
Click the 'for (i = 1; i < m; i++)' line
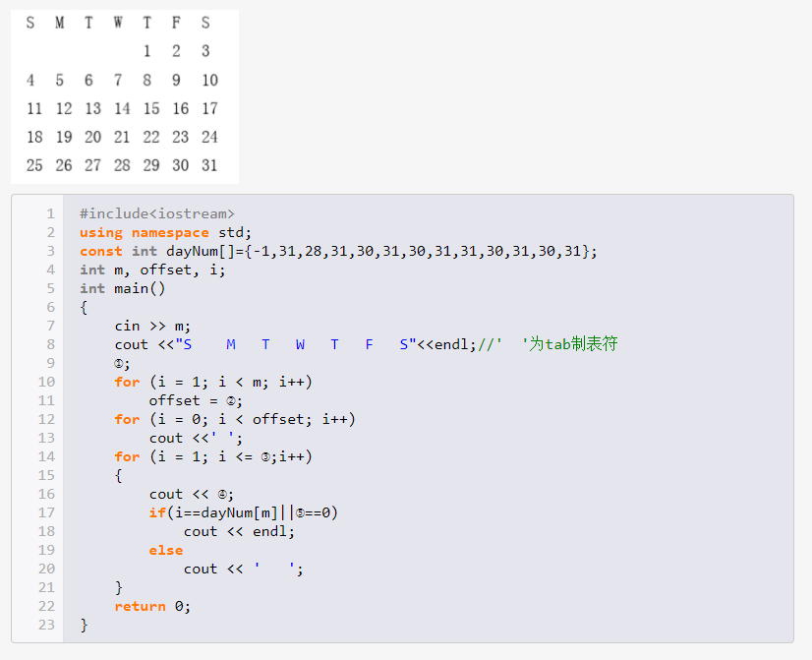click(213, 382)
